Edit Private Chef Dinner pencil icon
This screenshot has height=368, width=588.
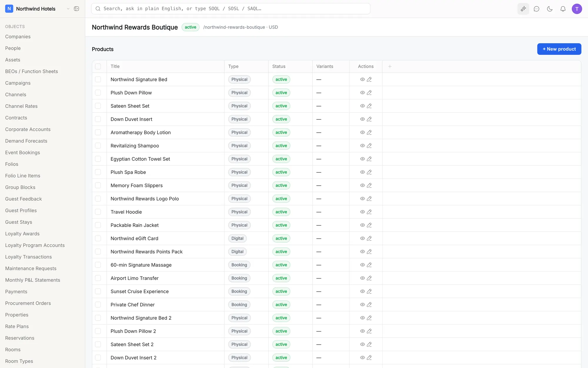pos(369,305)
